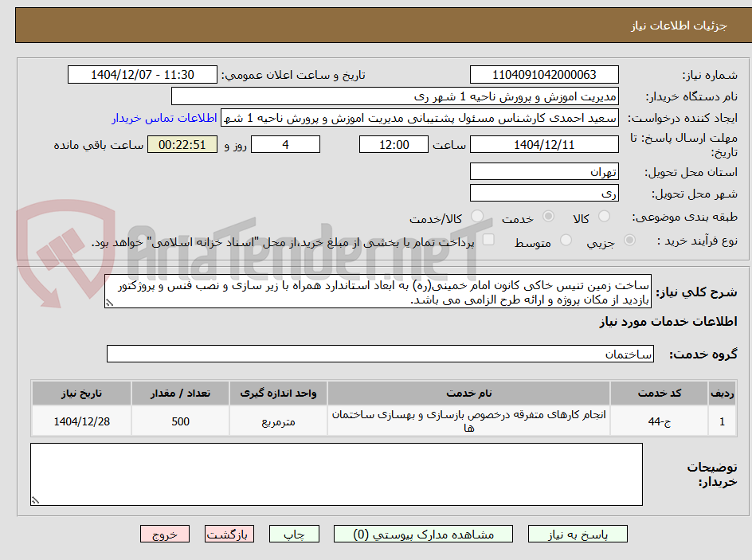Click the اطلاعات خدمات مورد نیاز heading
752x560 pixels.
668,321
